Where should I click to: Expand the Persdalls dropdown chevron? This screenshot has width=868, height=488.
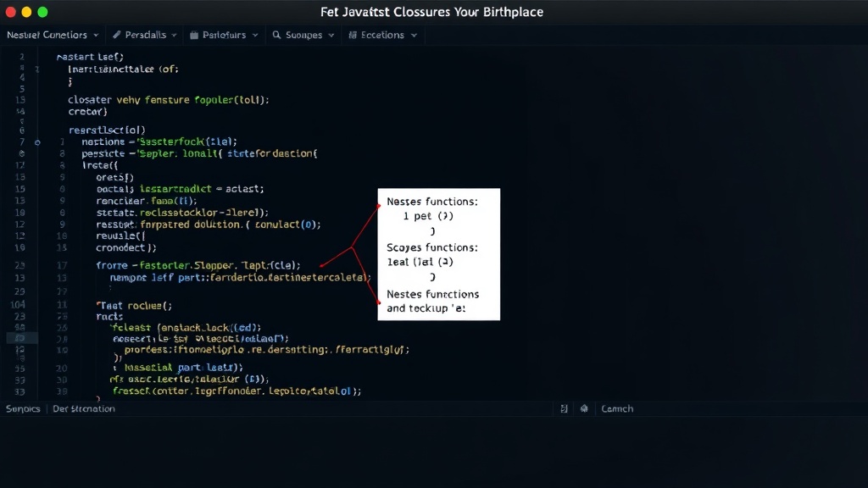(174, 35)
